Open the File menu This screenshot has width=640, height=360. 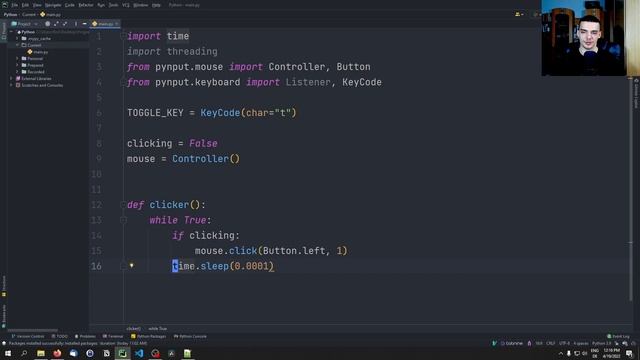(15, 5)
